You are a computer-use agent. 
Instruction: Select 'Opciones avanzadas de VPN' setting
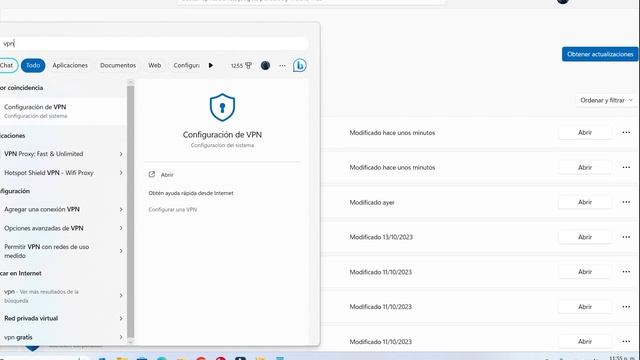pos(63,228)
